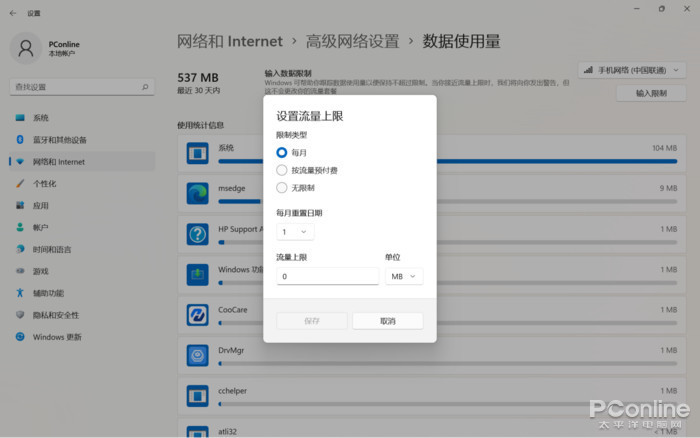Click the signal bars network icon
This screenshot has height=438, width=700.
coord(588,70)
